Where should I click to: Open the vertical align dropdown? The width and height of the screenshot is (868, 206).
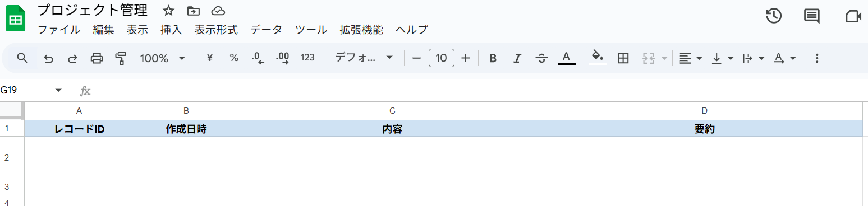(x=722, y=58)
